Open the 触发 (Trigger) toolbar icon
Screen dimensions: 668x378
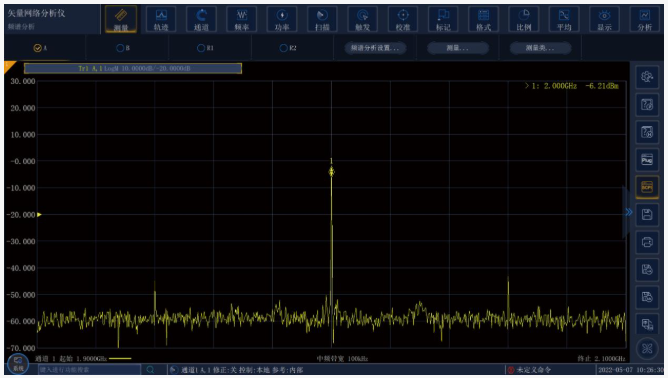coord(363,19)
